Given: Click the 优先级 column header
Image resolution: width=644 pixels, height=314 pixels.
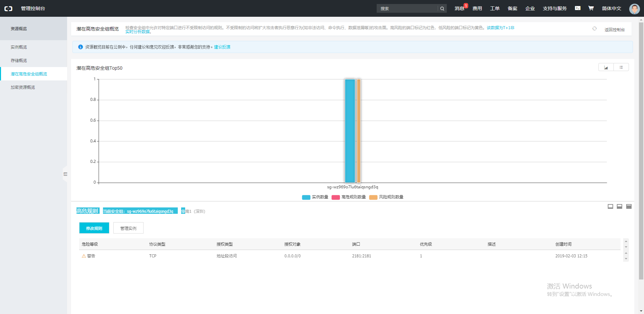Looking at the screenshot, I should pyautogui.click(x=426, y=244).
